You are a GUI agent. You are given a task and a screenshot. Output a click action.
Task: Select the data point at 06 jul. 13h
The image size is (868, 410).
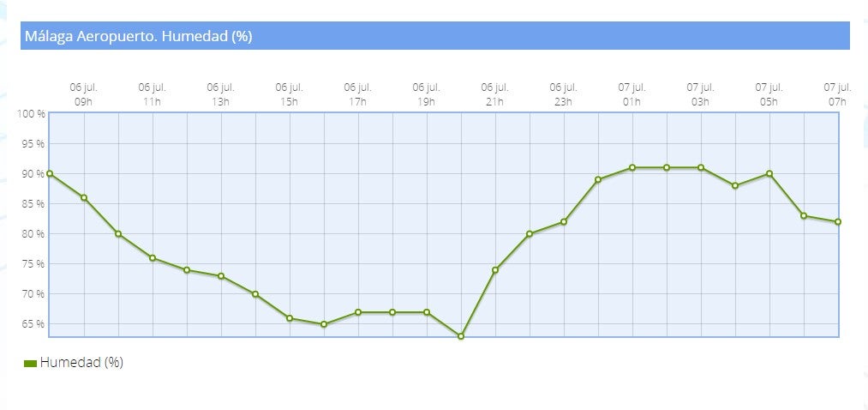pos(221,276)
